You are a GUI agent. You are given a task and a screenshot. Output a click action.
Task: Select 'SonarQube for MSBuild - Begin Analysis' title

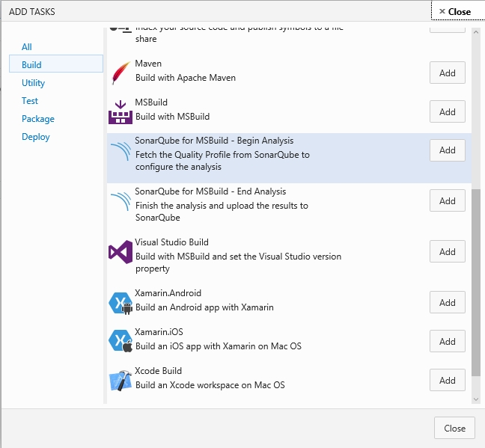click(214, 141)
